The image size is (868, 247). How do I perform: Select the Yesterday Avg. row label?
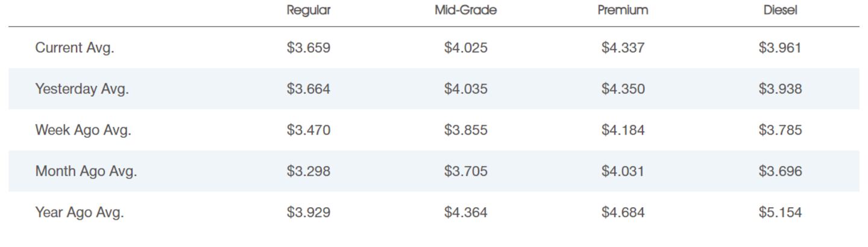coord(82,89)
